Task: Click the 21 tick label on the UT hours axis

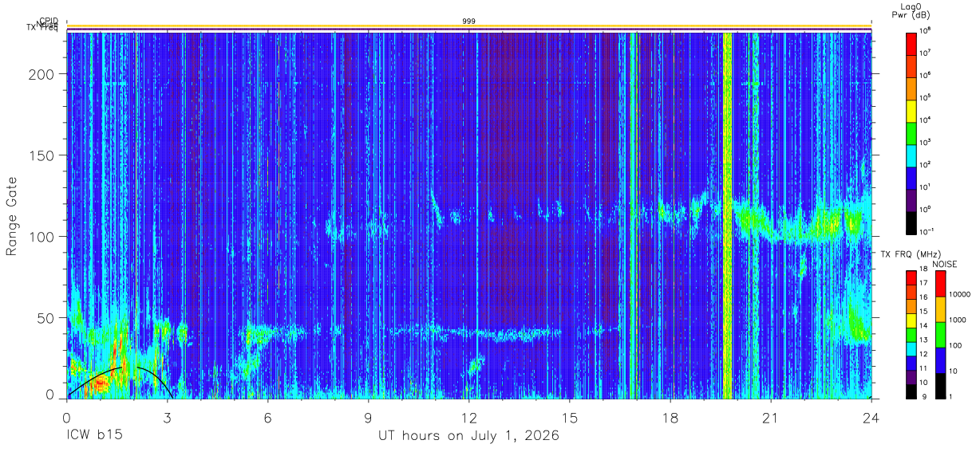Action: click(771, 418)
